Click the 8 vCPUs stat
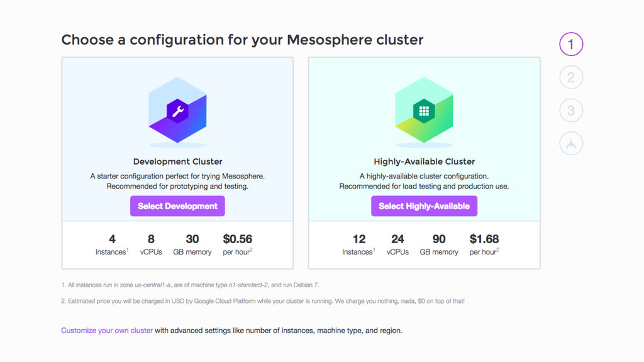The image size is (644, 362). [x=151, y=244]
